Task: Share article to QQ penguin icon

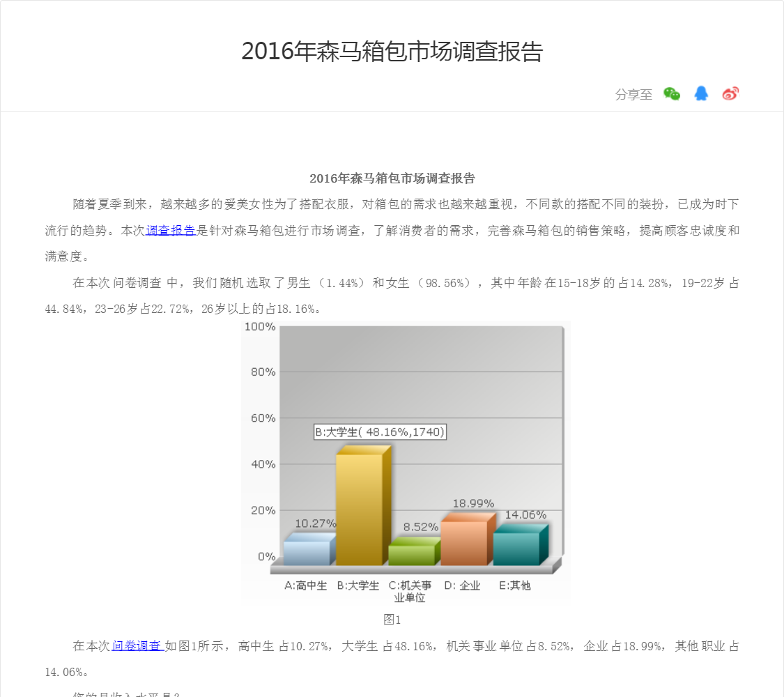Action: (x=701, y=93)
